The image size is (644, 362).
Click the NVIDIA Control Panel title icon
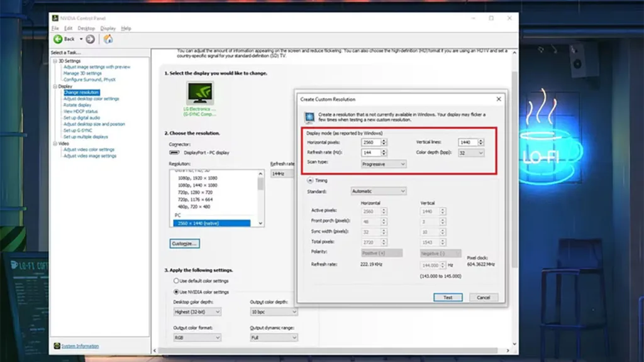[55, 18]
